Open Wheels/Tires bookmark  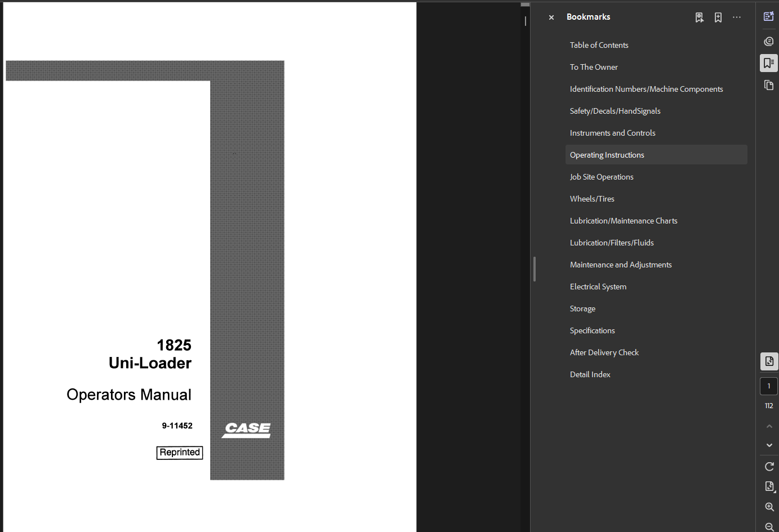pyautogui.click(x=592, y=199)
